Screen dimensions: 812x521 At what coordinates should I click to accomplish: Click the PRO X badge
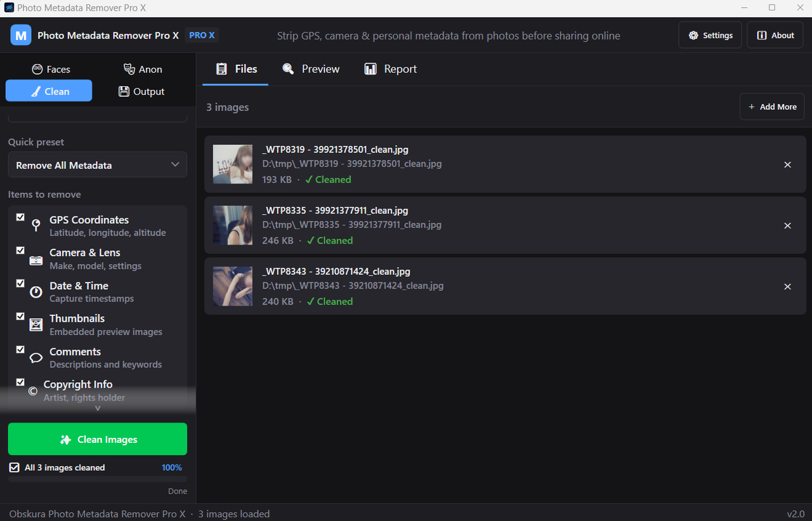[x=202, y=36]
